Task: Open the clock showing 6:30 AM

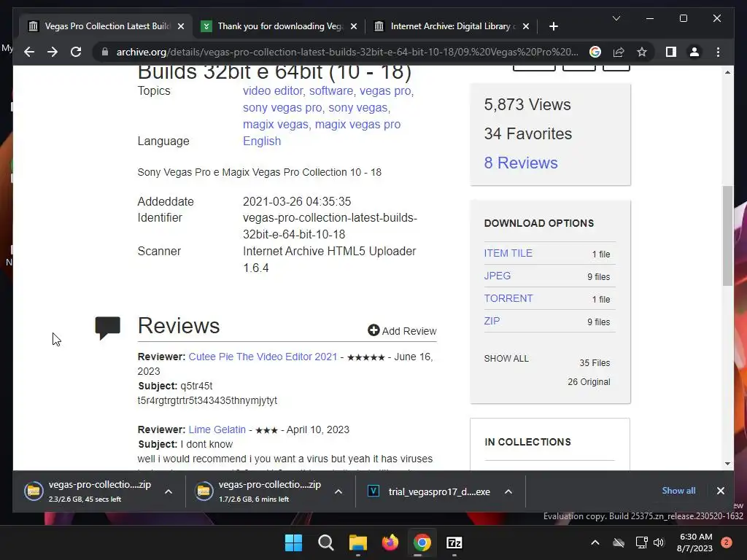Action: [x=695, y=542]
